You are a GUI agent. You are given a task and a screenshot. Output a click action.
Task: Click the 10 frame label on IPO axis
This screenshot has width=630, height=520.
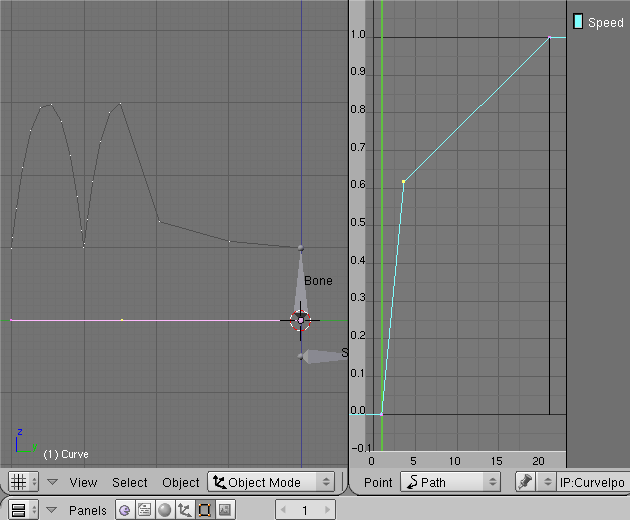454,461
